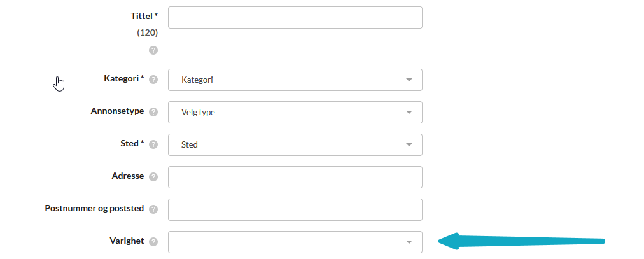Click the help icon beside Kategori
Image resolution: width=644 pixels, height=259 pixels.
pyautogui.click(x=153, y=80)
